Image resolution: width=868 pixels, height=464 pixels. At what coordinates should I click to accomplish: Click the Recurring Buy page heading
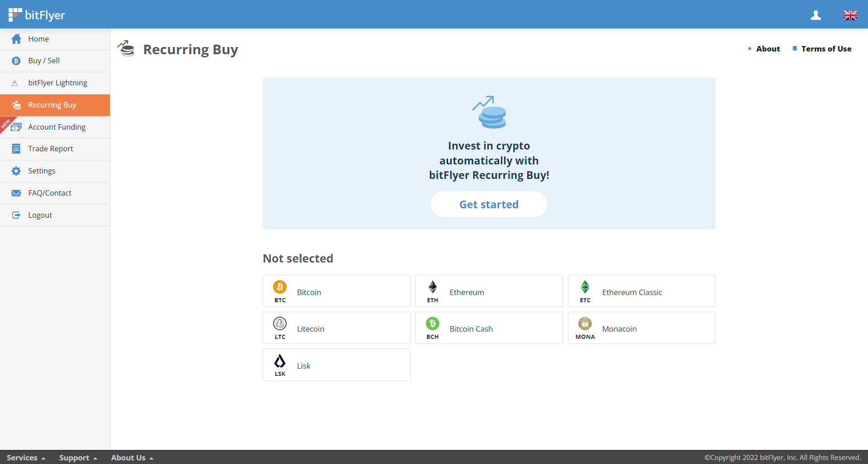pyautogui.click(x=190, y=49)
